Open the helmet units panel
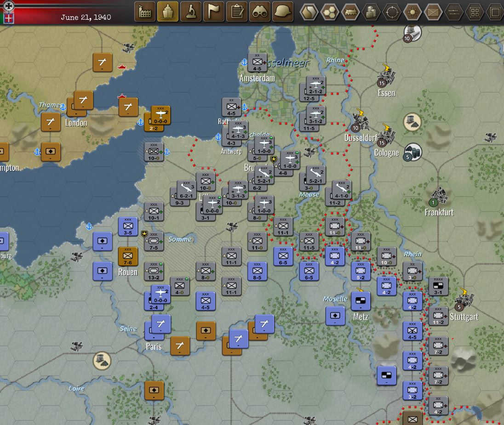This screenshot has width=504, height=425. 283,12
